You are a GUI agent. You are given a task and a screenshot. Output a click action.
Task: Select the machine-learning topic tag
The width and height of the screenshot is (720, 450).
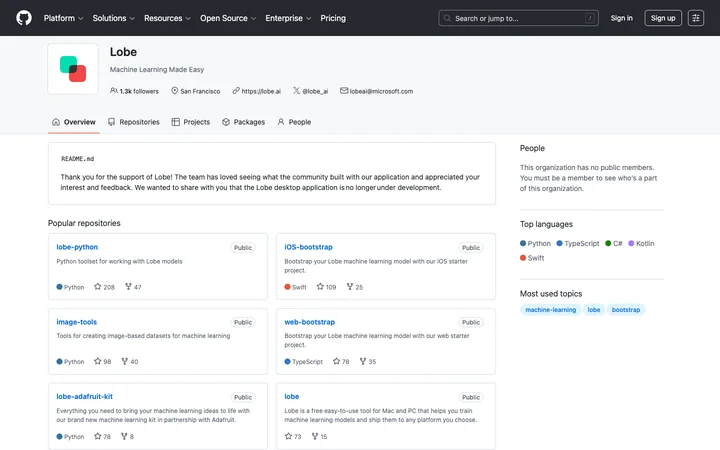551,310
